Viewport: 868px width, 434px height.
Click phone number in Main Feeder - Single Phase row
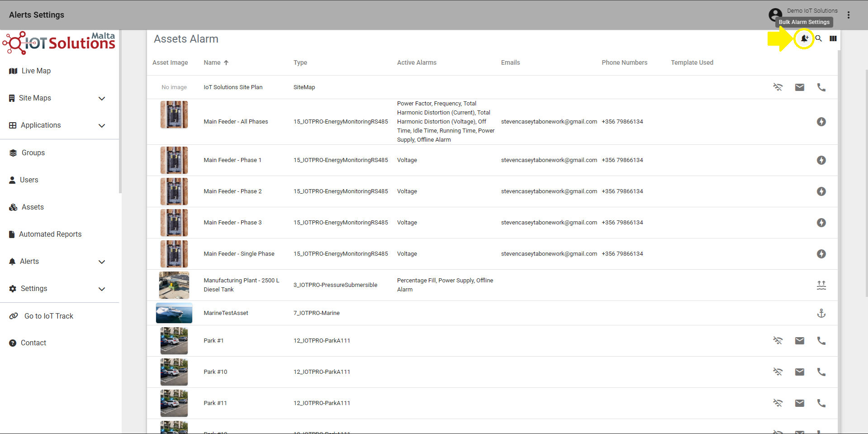coord(622,254)
